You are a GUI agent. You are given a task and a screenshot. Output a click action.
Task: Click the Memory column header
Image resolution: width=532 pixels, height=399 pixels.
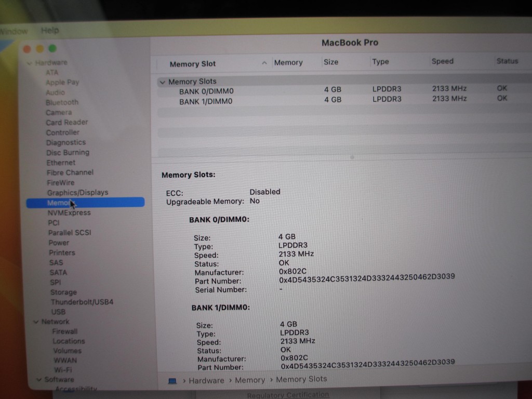[288, 62]
